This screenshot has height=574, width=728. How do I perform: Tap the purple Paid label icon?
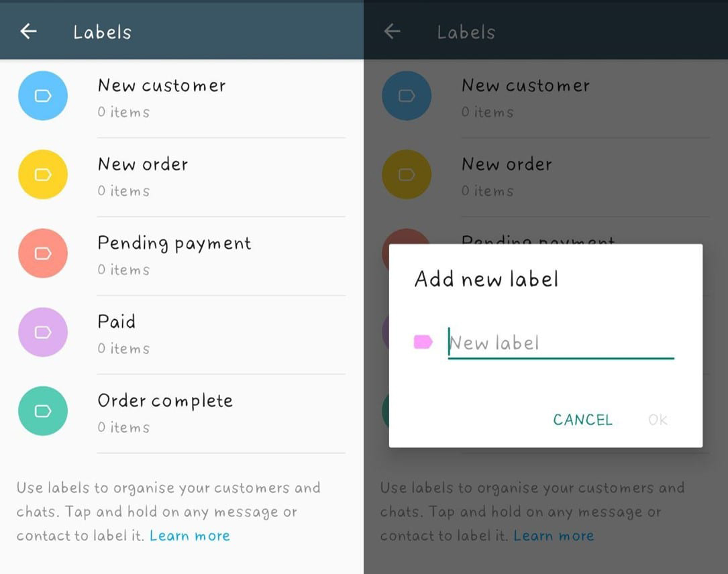(43, 332)
